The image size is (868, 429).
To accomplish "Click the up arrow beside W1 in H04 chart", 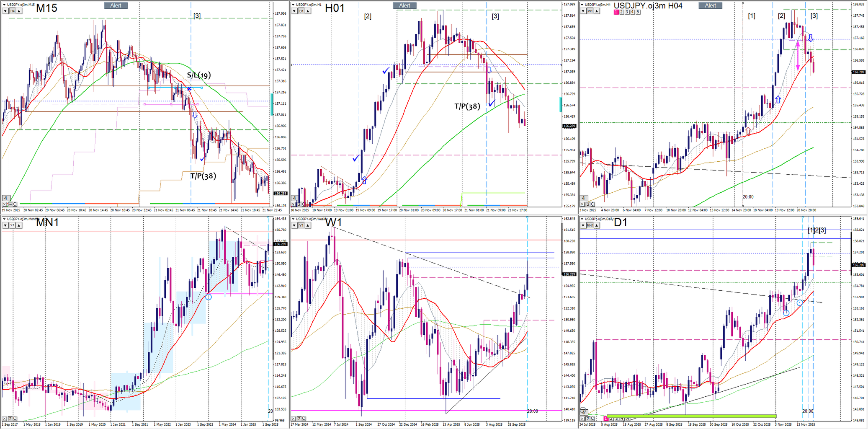I will click(597, 11).
